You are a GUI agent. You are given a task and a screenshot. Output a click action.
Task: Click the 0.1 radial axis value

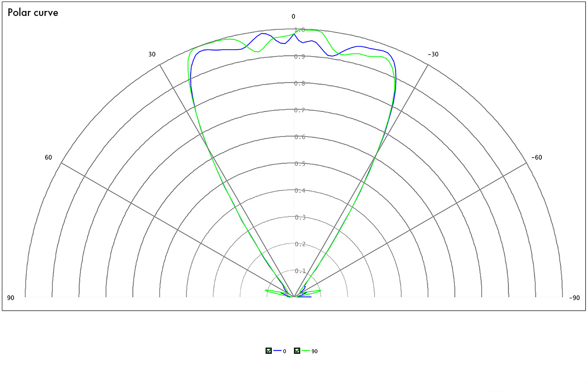(x=300, y=271)
